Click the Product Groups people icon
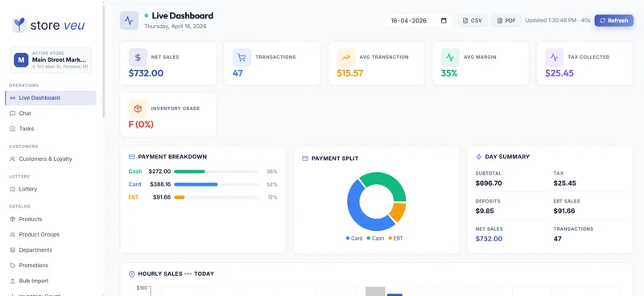The height and width of the screenshot is (296, 644). pos(12,234)
